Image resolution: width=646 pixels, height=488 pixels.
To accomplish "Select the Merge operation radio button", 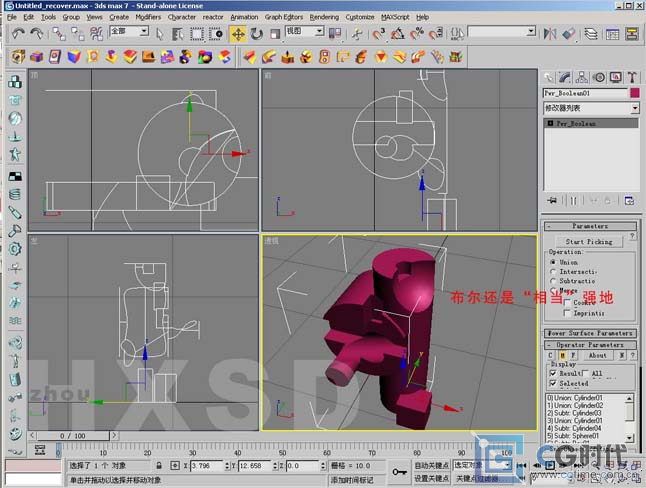I will pyautogui.click(x=553, y=290).
